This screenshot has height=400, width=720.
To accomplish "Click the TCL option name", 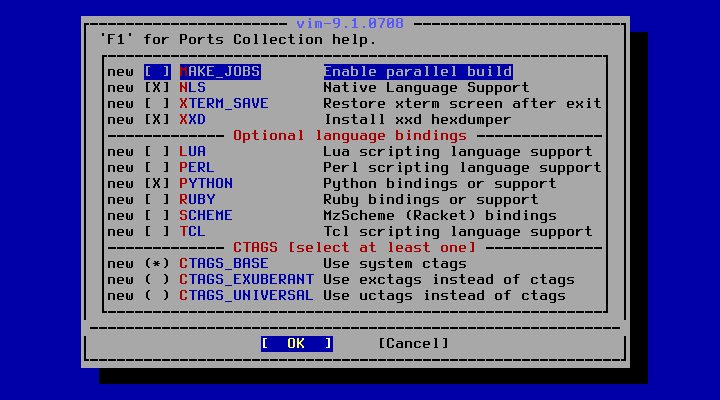I will 192,232.
